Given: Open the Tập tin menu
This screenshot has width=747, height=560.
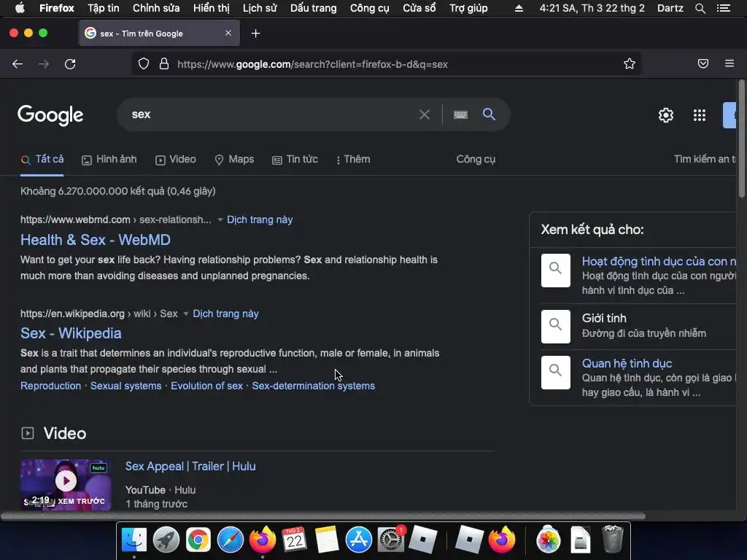Looking at the screenshot, I should pyautogui.click(x=104, y=8).
